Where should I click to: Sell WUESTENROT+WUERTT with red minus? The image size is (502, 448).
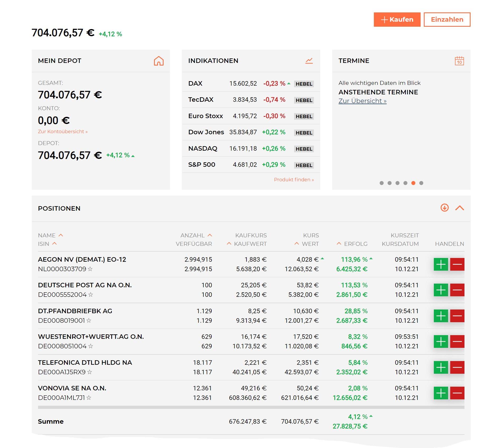click(x=457, y=341)
